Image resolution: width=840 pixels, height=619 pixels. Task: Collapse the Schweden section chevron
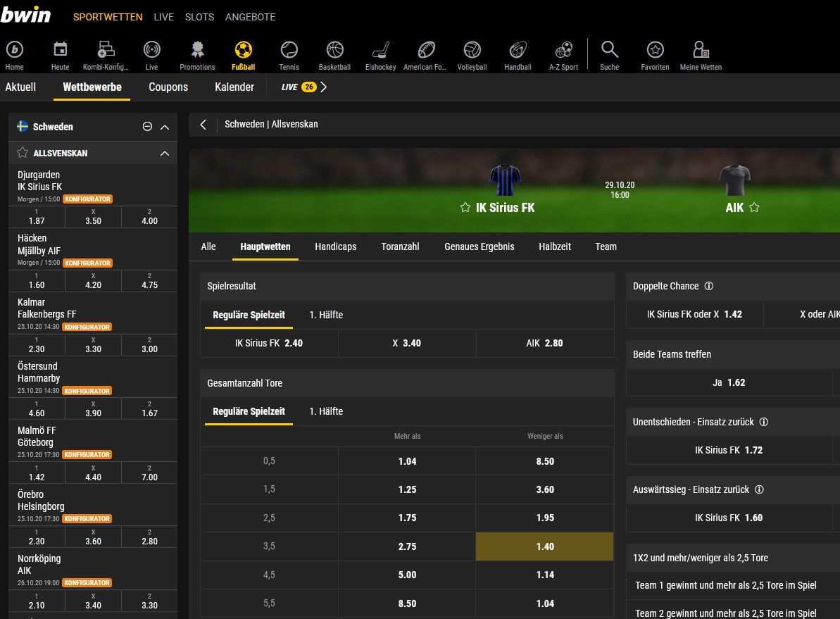pyautogui.click(x=165, y=127)
